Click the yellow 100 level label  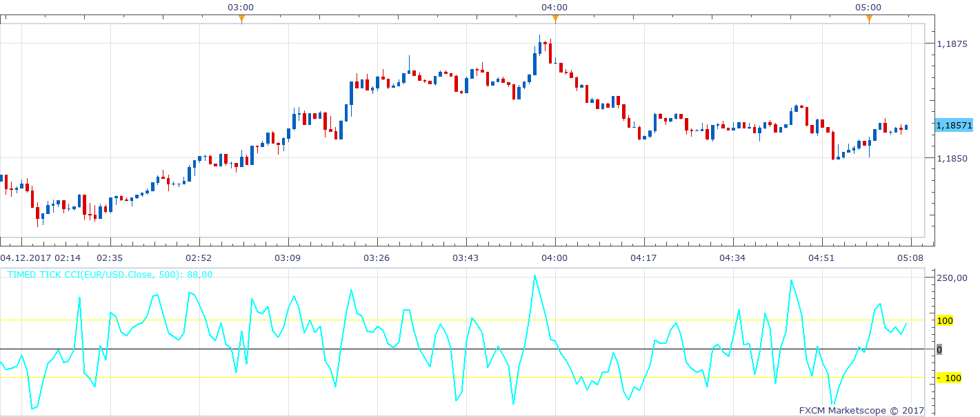pyautogui.click(x=944, y=321)
